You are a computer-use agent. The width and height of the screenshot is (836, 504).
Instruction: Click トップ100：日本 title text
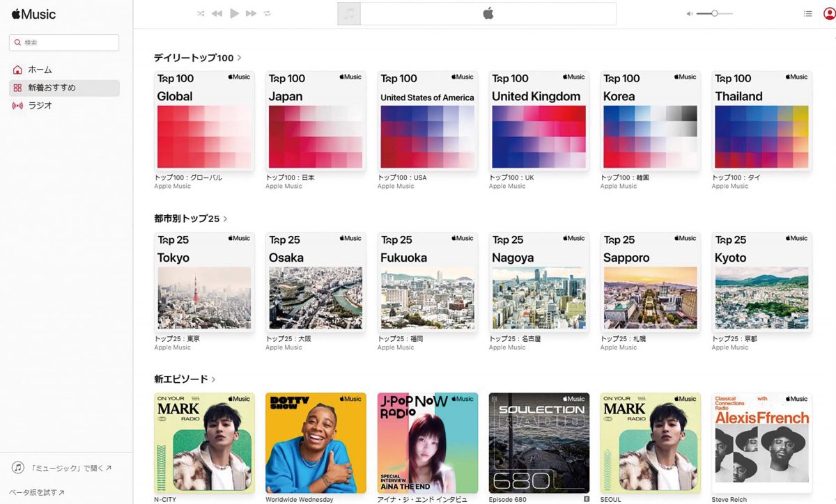click(x=291, y=178)
